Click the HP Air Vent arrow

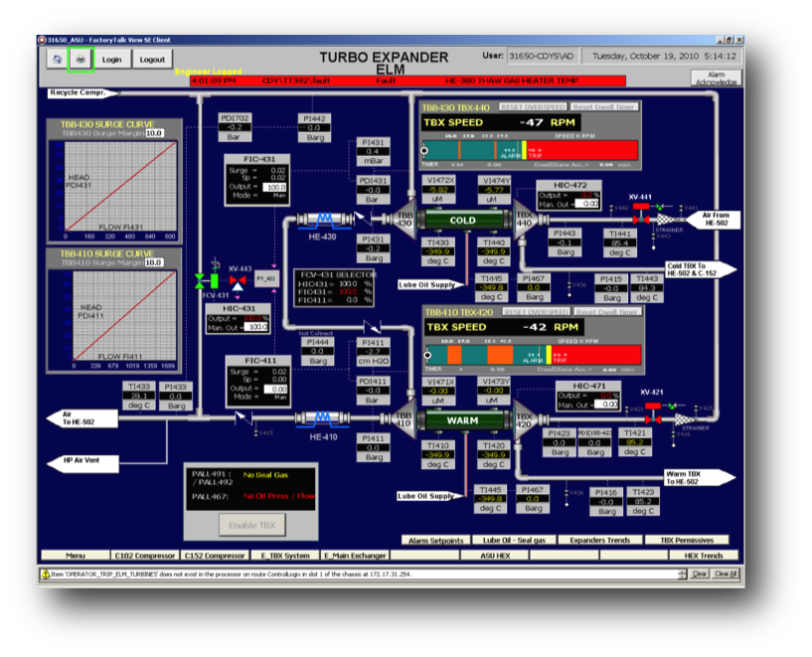coord(82,463)
